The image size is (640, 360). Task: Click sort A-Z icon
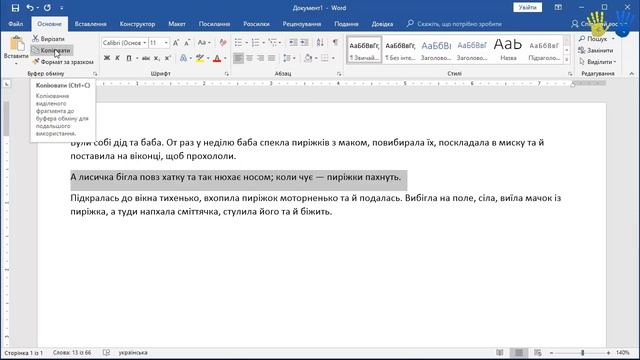coord(320,43)
